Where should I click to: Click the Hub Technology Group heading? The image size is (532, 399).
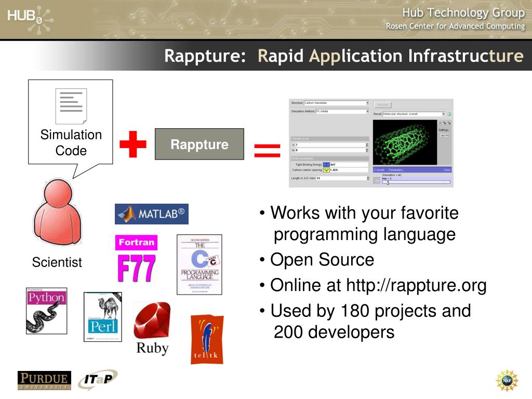pyautogui.click(x=463, y=12)
